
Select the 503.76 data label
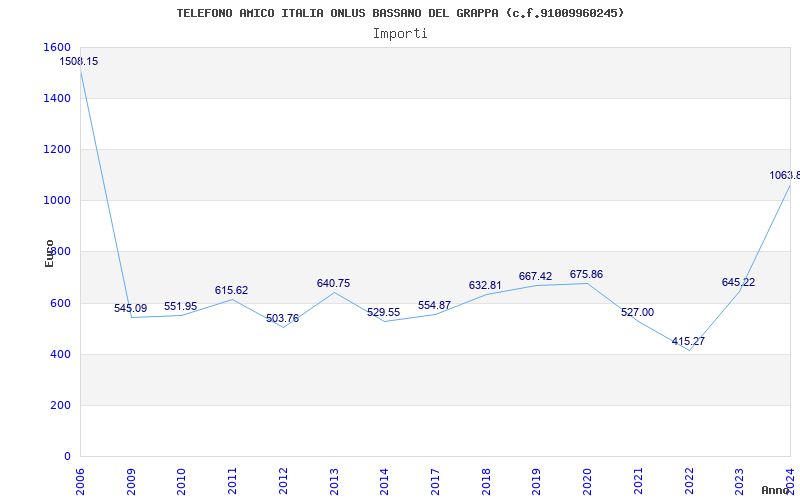282,319
